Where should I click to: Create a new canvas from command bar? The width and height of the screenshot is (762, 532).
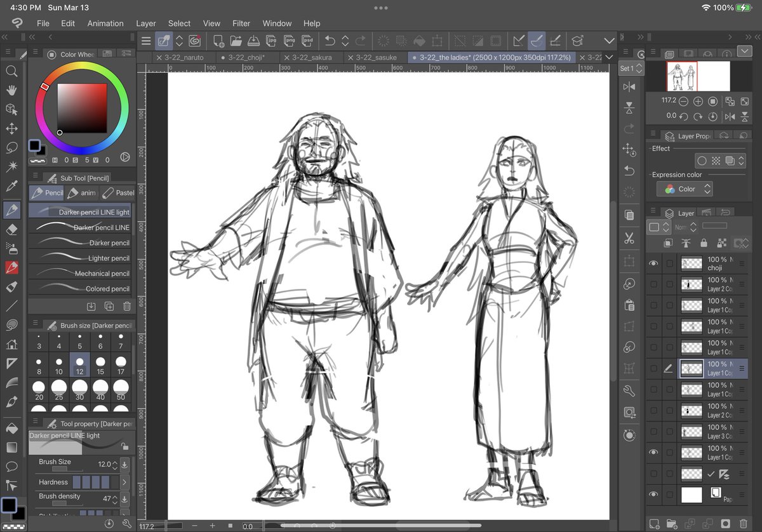tap(218, 41)
